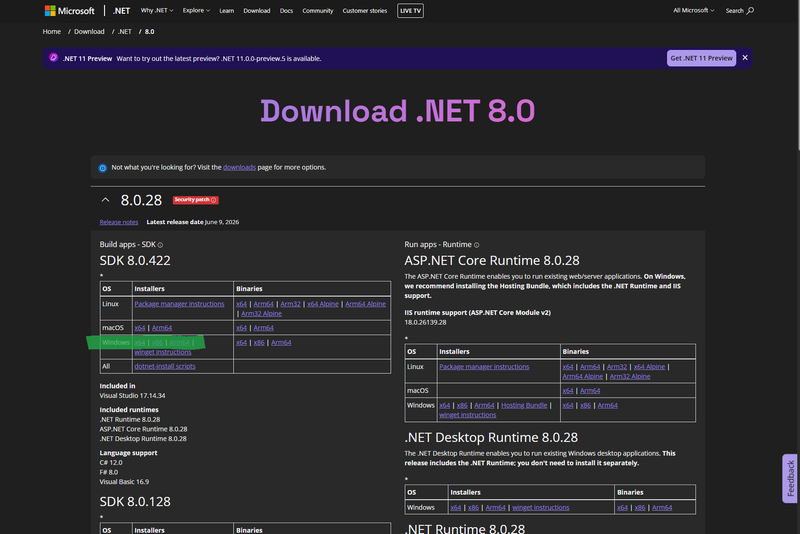Open Release notes link
Screen dimensions: 800x534
(119, 222)
